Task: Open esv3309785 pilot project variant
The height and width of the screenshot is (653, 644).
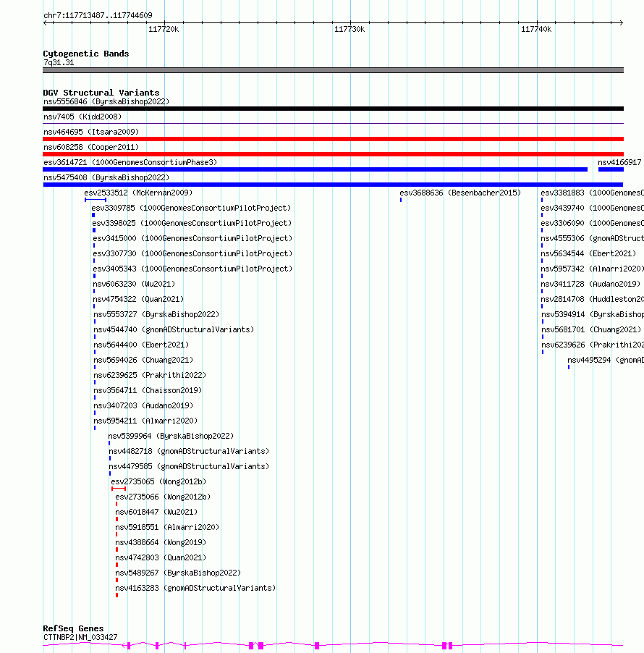Action: click(x=191, y=208)
